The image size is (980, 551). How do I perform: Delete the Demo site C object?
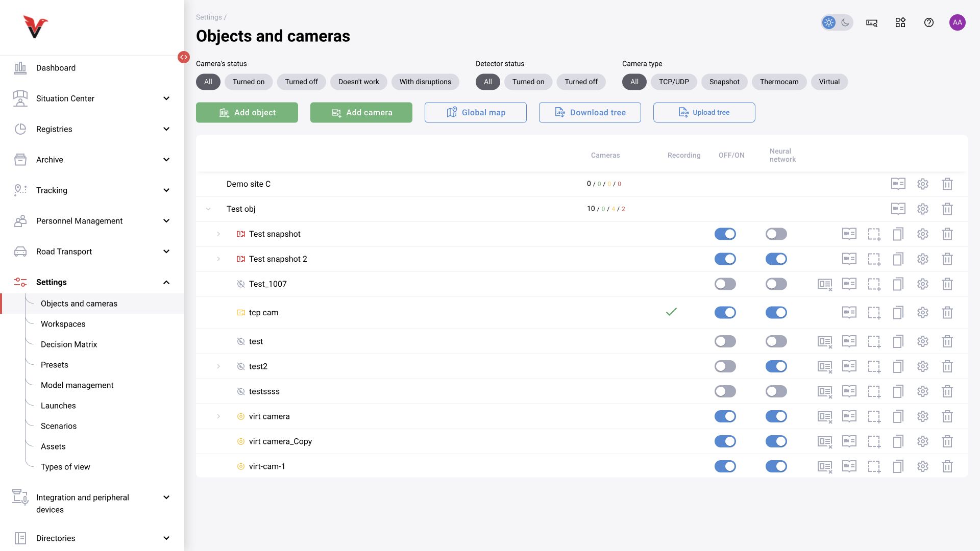(947, 184)
